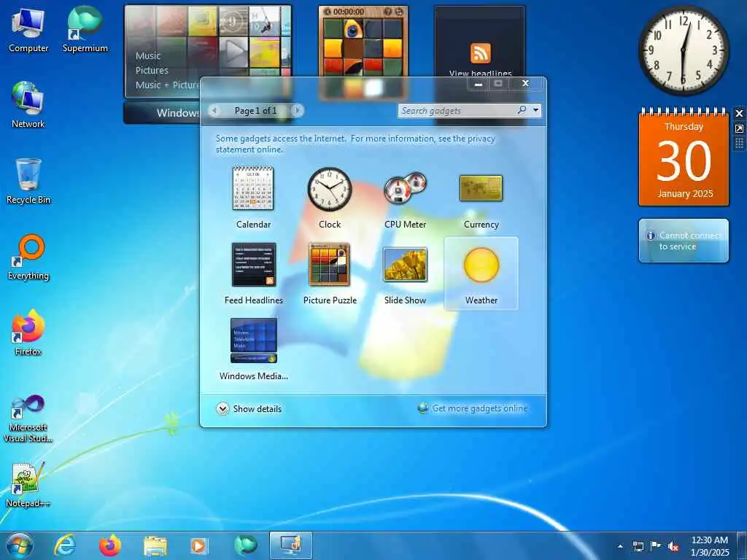Click View headlines in feed gadget
The height and width of the screenshot is (560, 747).
(480, 74)
